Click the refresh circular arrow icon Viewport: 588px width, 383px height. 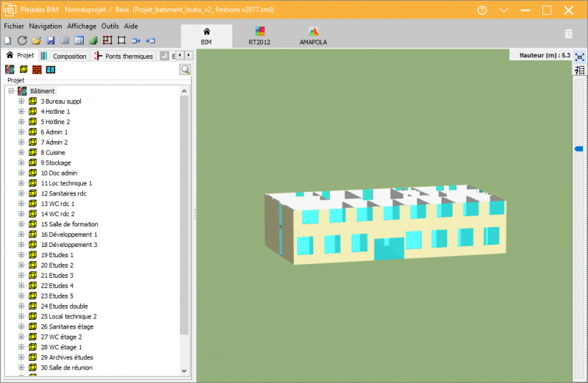pyautogui.click(x=22, y=40)
